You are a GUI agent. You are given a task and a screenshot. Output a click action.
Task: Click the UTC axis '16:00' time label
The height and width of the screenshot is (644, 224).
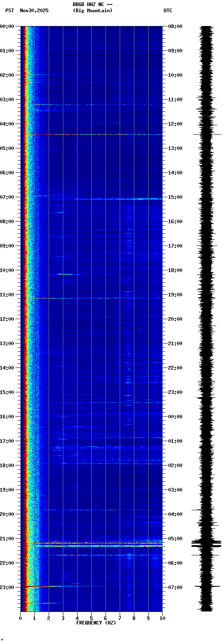pyautogui.click(x=175, y=222)
